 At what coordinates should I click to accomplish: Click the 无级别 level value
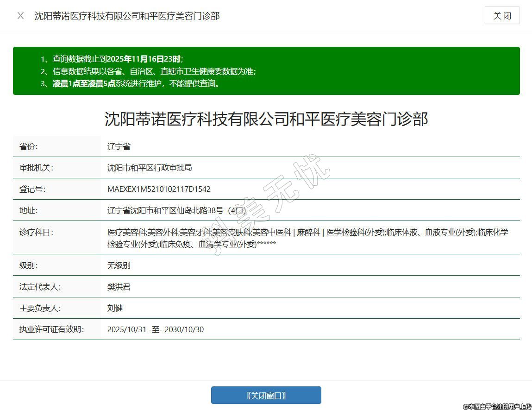(x=119, y=265)
